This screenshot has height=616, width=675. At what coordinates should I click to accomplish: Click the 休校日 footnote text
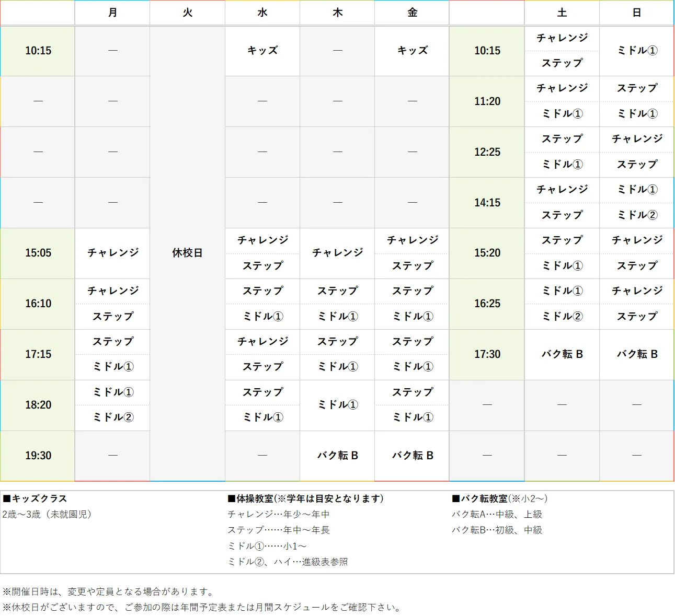pos(201,607)
